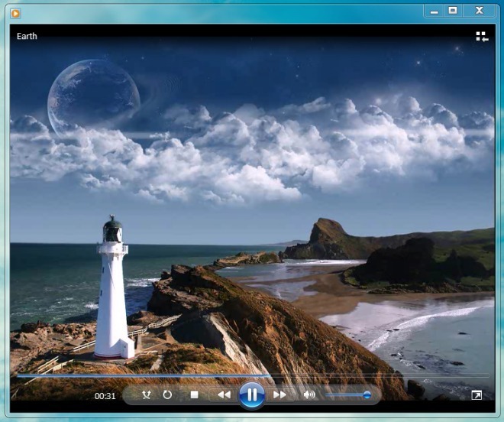Switch to Library view icon
The width and height of the screenshot is (504, 422).
pyautogui.click(x=482, y=37)
